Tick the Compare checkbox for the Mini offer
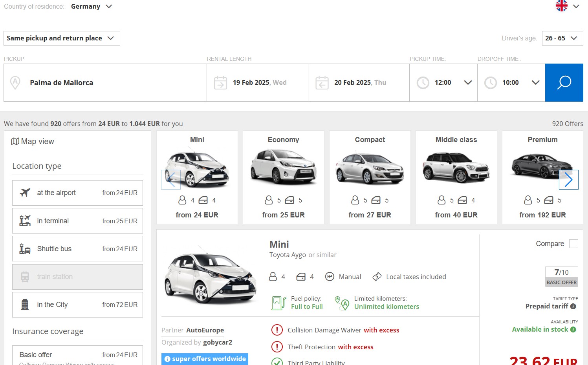 pyautogui.click(x=573, y=244)
